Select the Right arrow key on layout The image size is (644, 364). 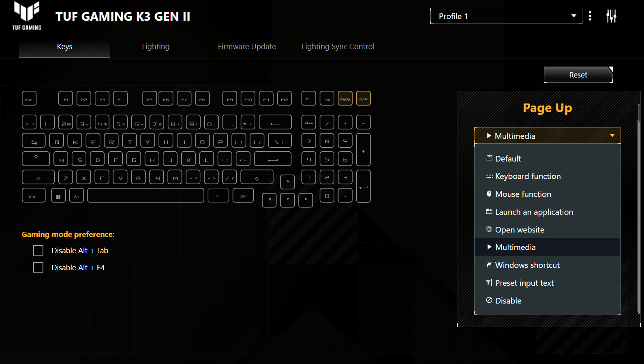pyautogui.click(x=306, y=200)
